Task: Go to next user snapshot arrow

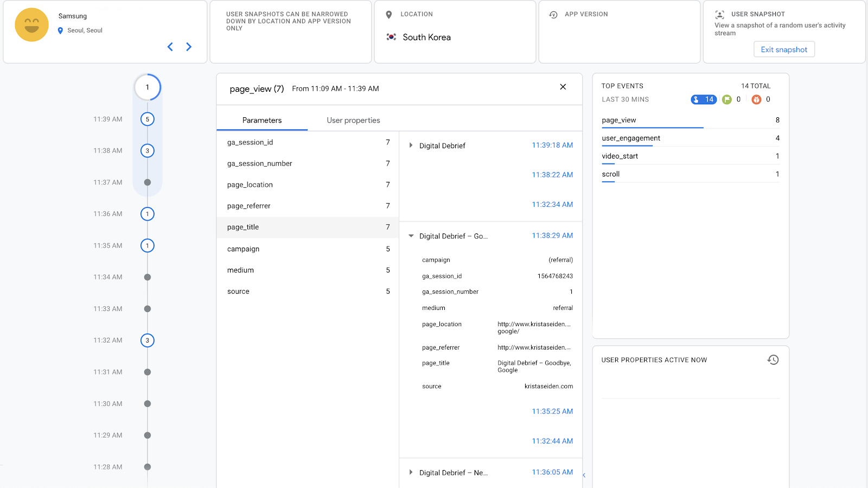Action: pyautogui.click(x=189, y=47)
